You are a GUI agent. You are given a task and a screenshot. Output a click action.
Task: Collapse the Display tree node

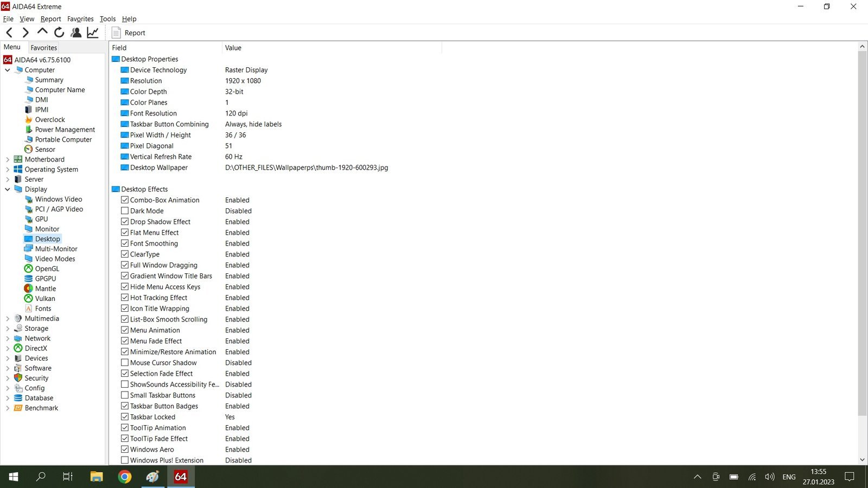8,189
